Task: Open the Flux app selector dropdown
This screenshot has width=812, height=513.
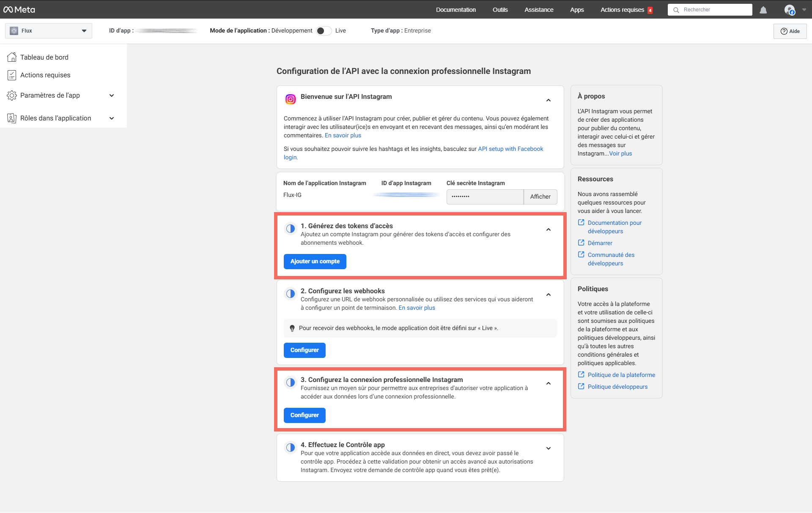Action: tap(49, 31)
